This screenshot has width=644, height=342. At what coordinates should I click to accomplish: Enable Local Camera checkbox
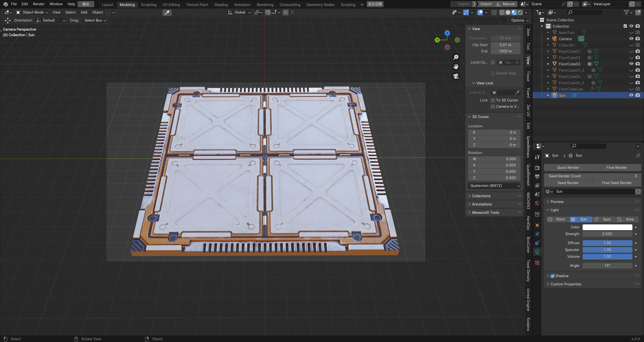pyautogui.click(x=493, y=62)
